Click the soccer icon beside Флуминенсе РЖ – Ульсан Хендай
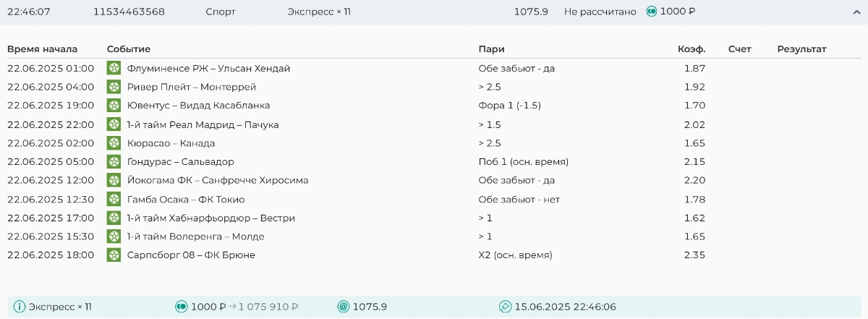 point(114,68)
